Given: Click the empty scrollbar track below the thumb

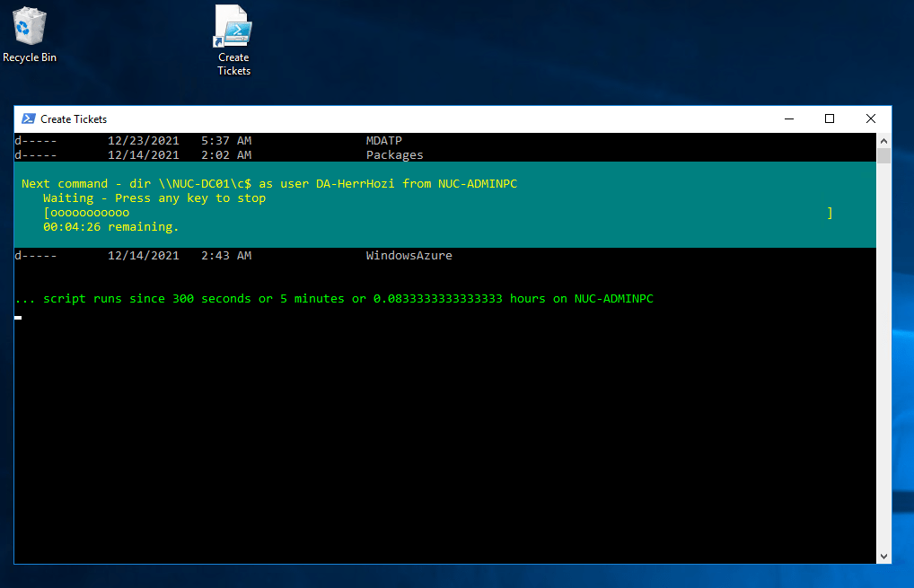Looking at the screenshot, I should pos(883,359).
